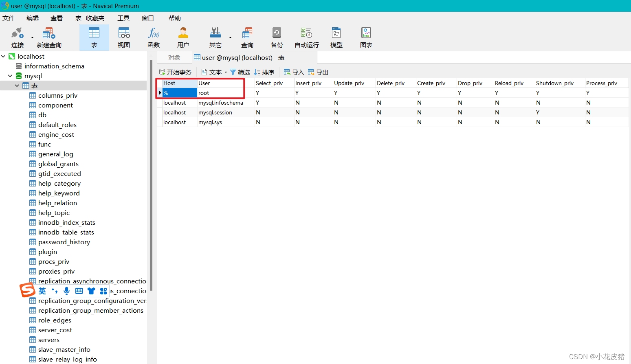Viewport: 631px width, 364px height.
Task: Select the global_grants table
Action: [x=58, y=164]
